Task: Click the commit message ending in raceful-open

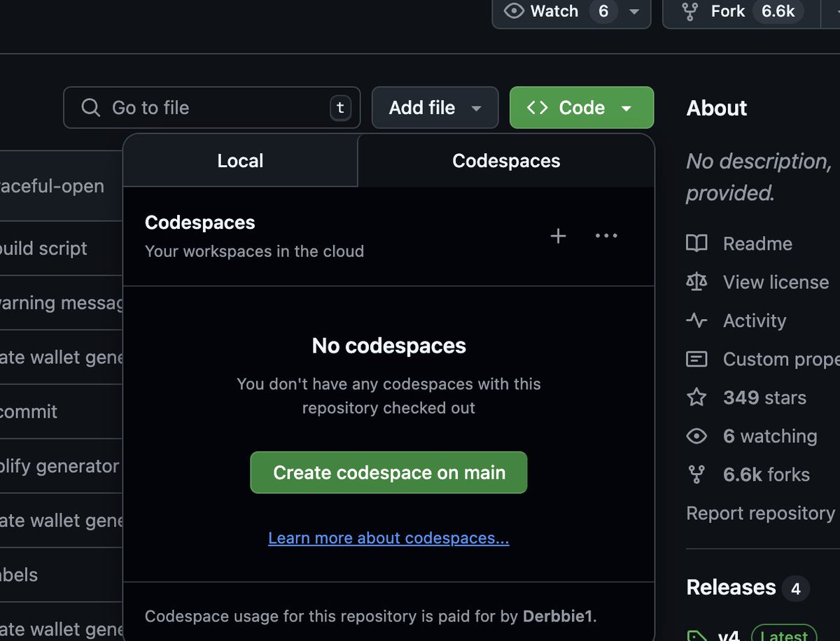Action: tap(52, 186)
